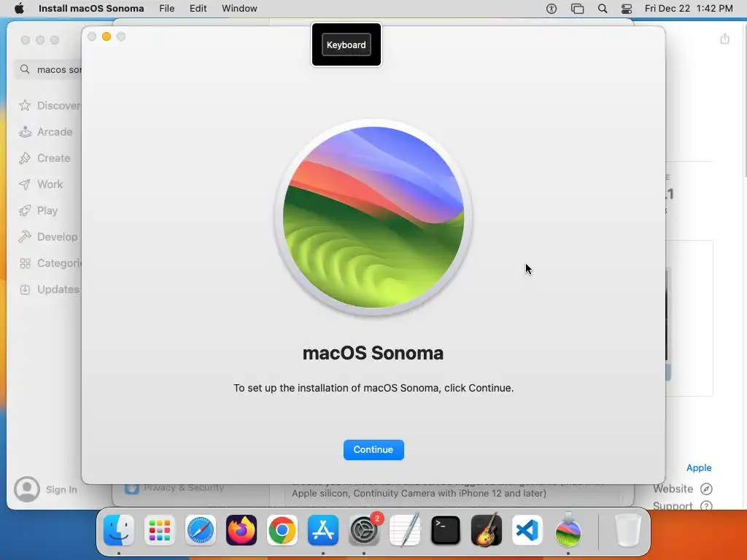Open the Edit menu
747x560 pixels.
click(x=198, y=9)
